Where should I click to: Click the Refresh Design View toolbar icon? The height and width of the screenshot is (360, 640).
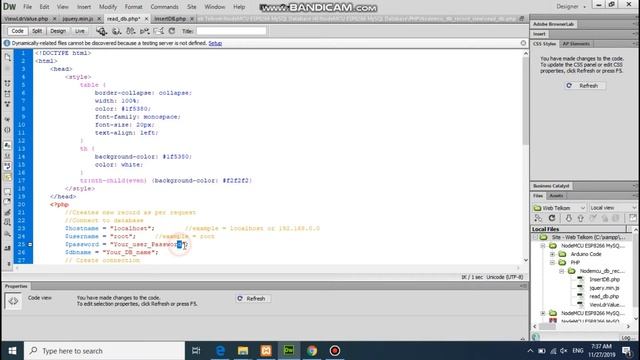(x=172, y=31)
